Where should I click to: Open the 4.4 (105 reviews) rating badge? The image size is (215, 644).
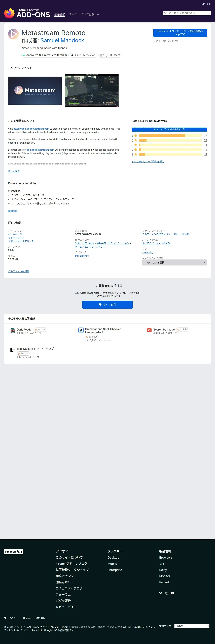coord(83,55)
